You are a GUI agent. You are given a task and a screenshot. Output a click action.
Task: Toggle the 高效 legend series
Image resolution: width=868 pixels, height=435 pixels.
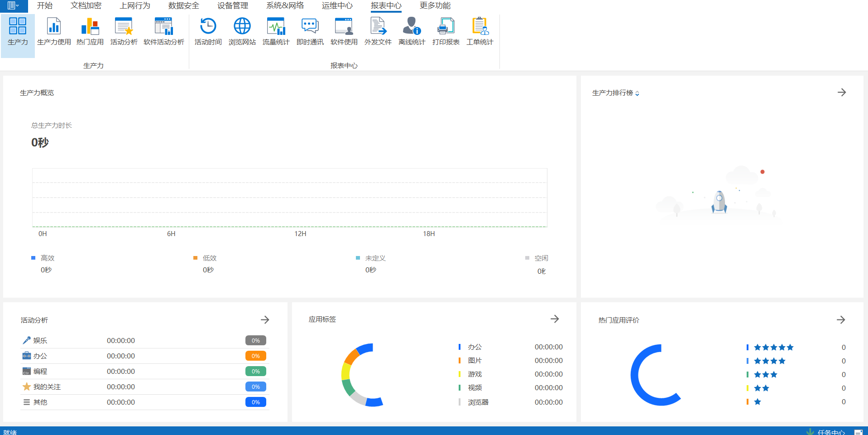(43, 258)
